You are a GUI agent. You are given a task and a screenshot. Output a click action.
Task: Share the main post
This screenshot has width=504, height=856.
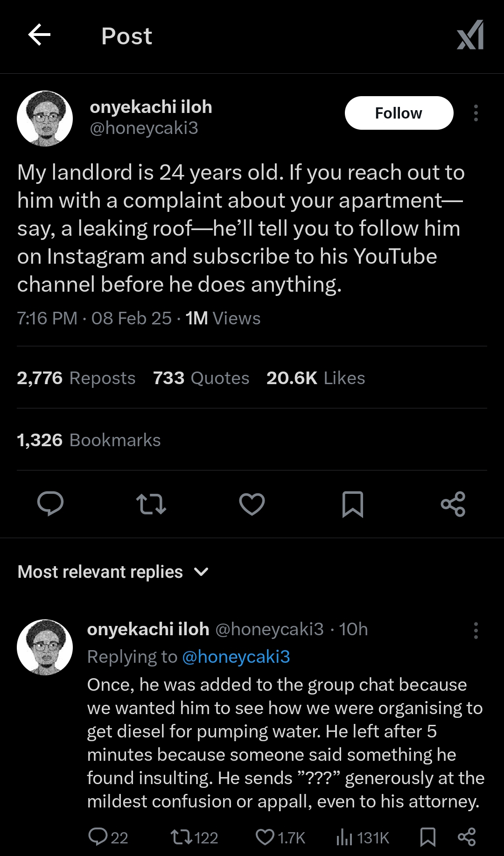[453, 504]
